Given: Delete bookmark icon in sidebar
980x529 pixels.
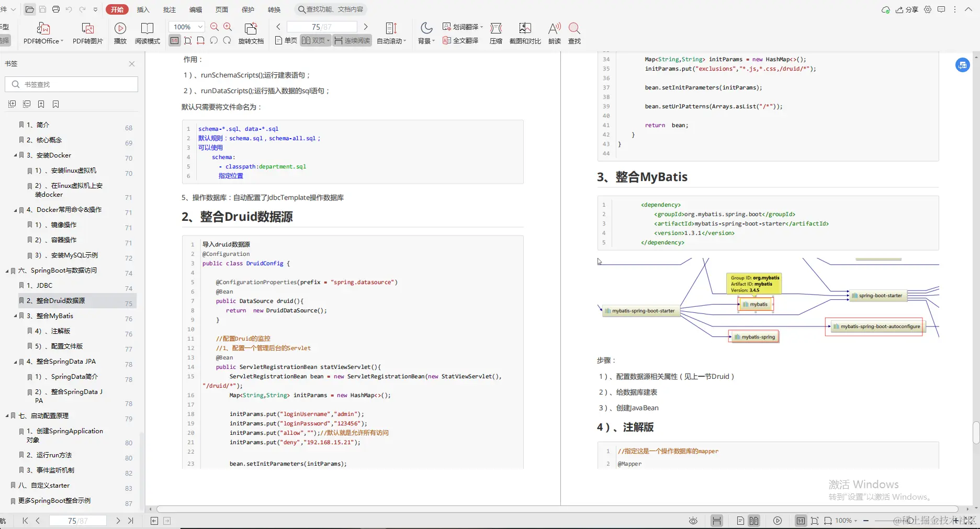Looking at the screenshot, I should [56, 104].
